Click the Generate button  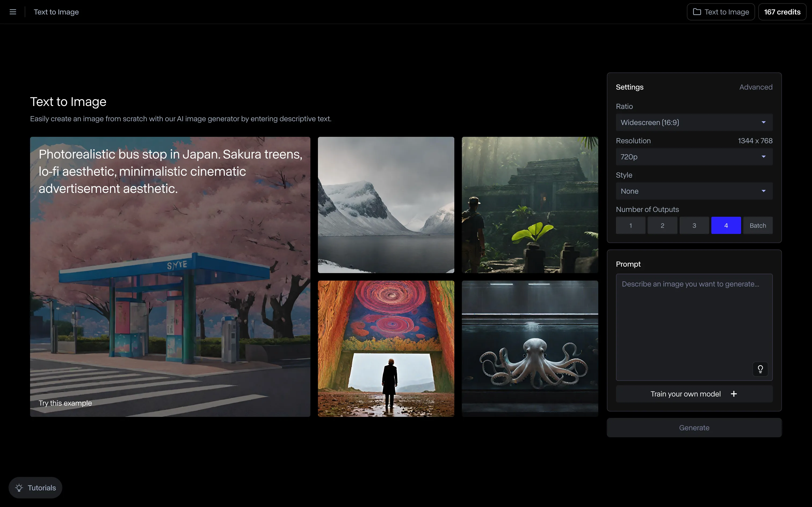click(x=694, y=428)
